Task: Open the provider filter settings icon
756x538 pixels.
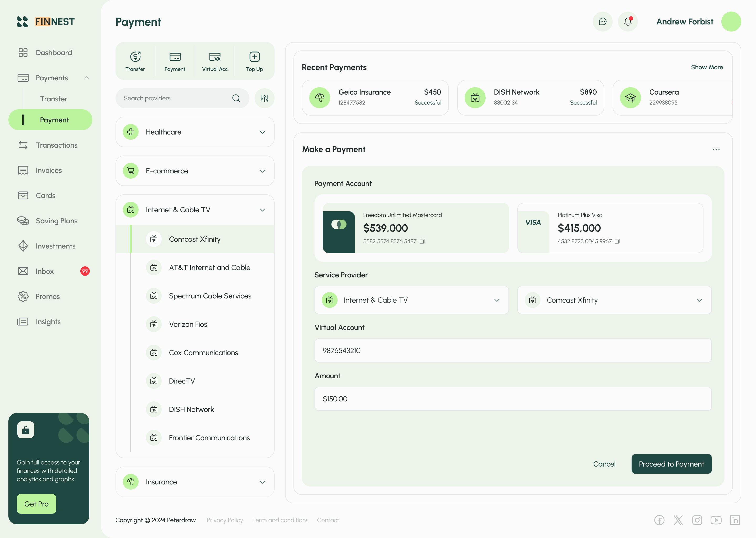Action: 264,98
